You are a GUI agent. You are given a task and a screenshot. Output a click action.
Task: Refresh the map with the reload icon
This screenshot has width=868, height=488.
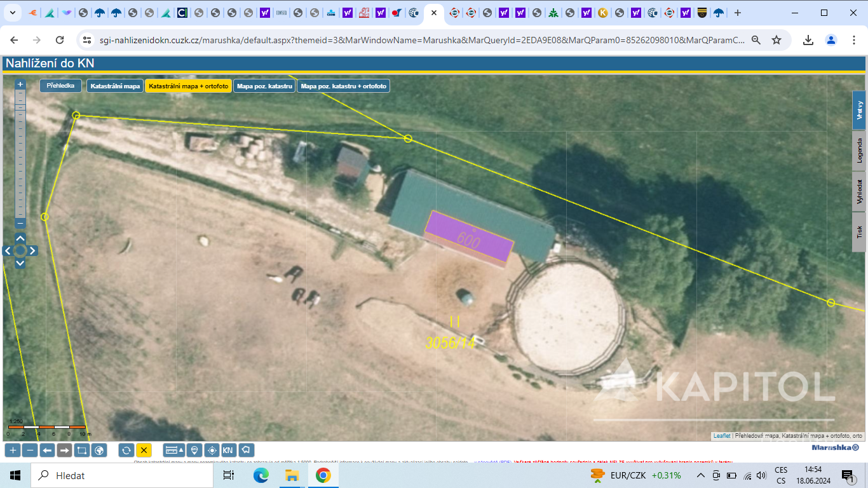[126, 451]
